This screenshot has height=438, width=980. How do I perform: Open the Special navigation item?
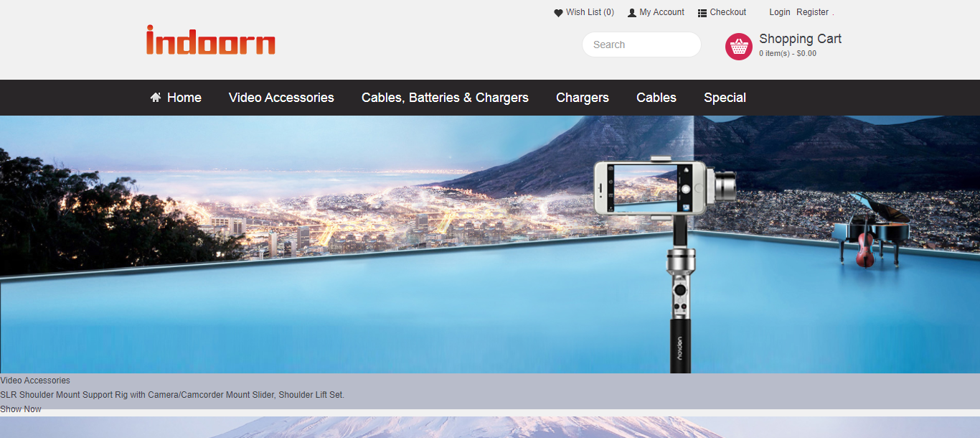(725, 98)
